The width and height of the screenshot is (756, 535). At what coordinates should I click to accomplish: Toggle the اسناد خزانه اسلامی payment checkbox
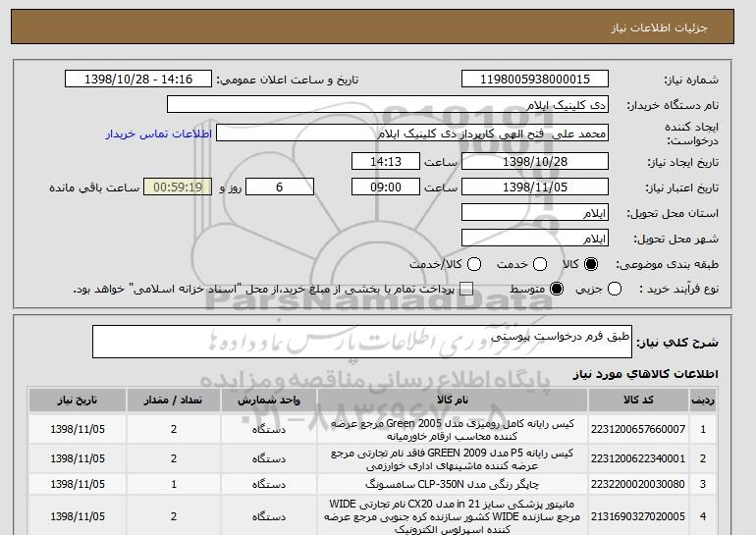465,289
